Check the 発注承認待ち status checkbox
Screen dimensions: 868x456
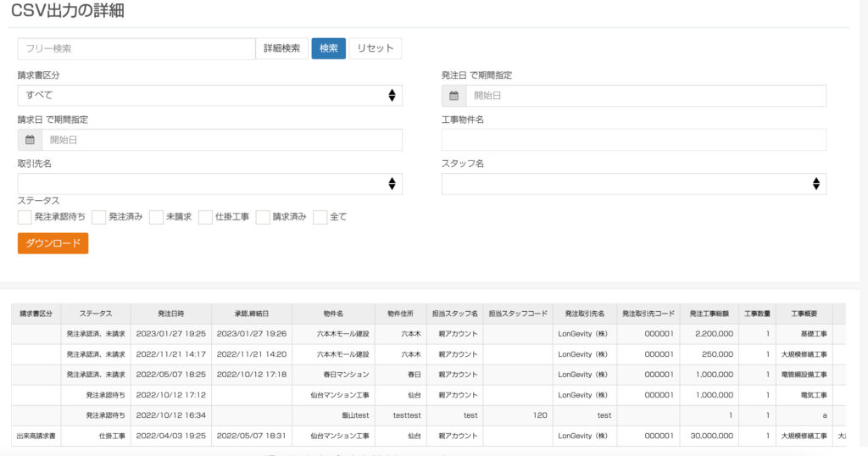tap(25, 217)
